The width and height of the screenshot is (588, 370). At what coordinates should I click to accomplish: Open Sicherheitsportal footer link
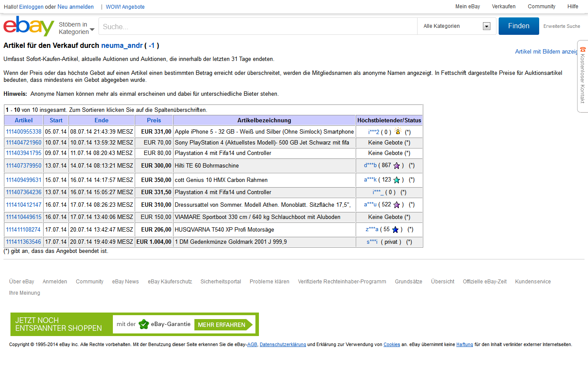(x=221, y=282)
